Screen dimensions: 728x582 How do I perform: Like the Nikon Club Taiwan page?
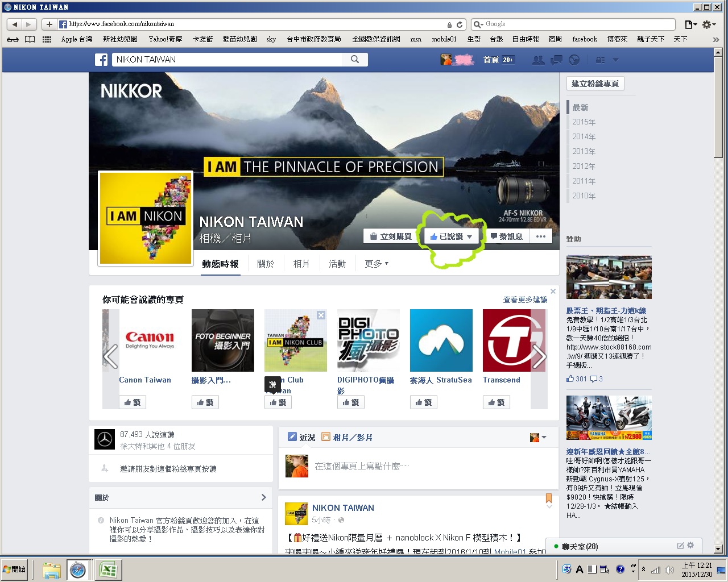[x=278, y=402]
